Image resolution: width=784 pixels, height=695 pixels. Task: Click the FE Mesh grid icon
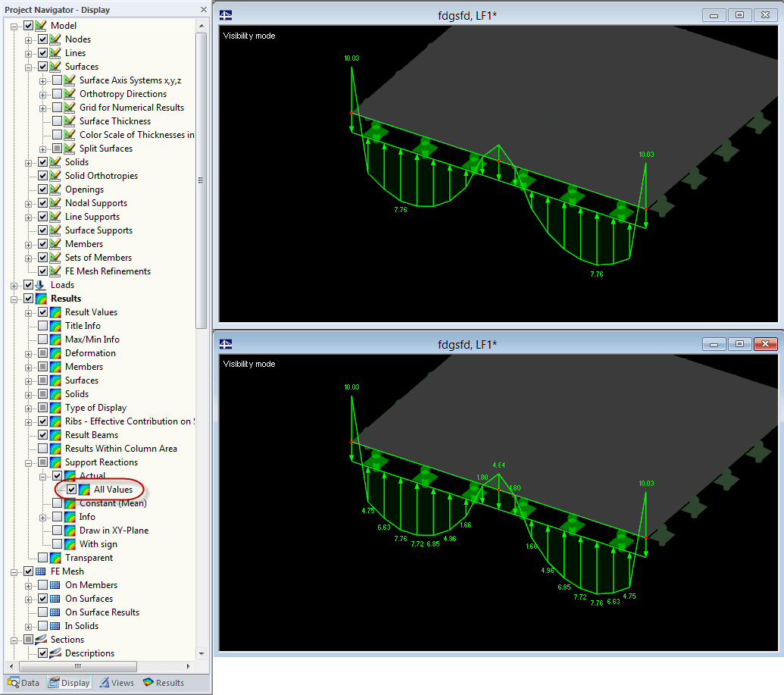42,571
